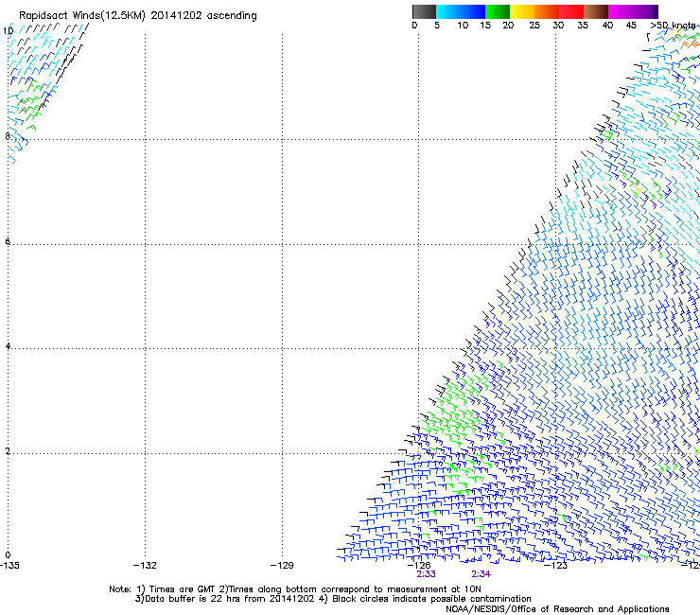Click the legend label '25'
The height and width of the screenshot is (615, 700).
(x=534, y=26)
